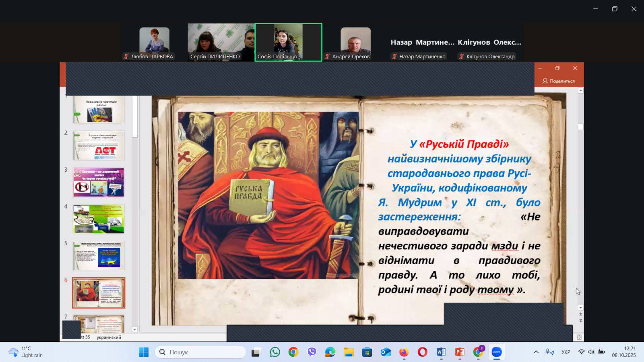Open the Zoom icon in the taskbar

[x=497, y=352]
